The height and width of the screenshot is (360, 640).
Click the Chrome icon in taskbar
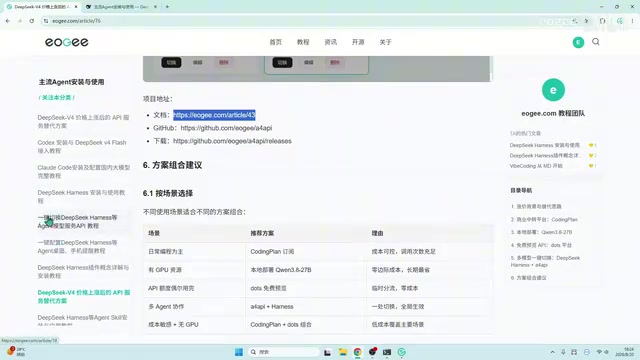358,352
